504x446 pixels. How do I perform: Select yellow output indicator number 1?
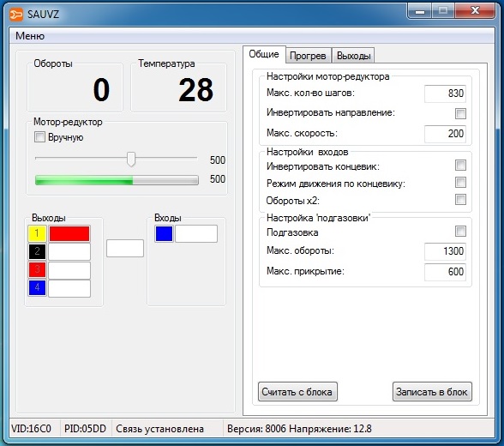pyautogui.click(x=38, y=233)
